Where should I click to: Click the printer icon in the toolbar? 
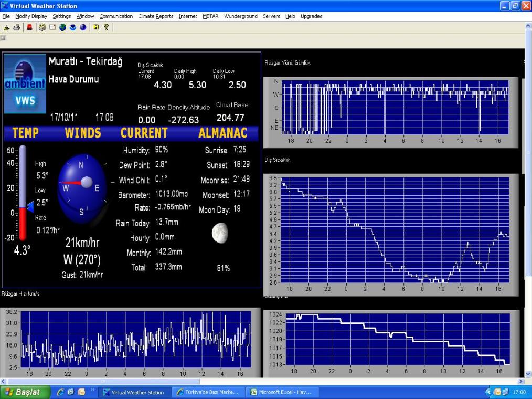coord(16,27)
